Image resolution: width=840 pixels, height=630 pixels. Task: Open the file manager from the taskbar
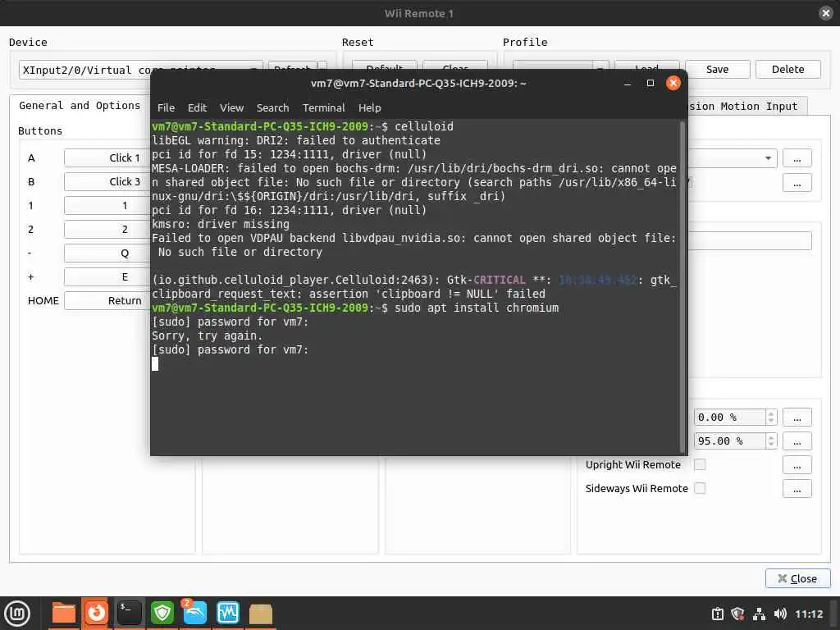pos(64,614)
